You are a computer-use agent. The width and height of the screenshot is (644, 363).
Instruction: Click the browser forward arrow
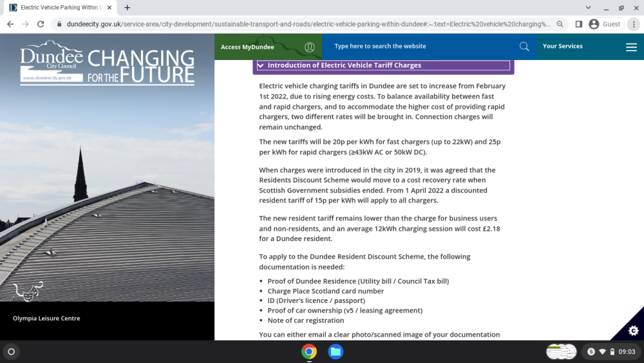click(26, 25)
